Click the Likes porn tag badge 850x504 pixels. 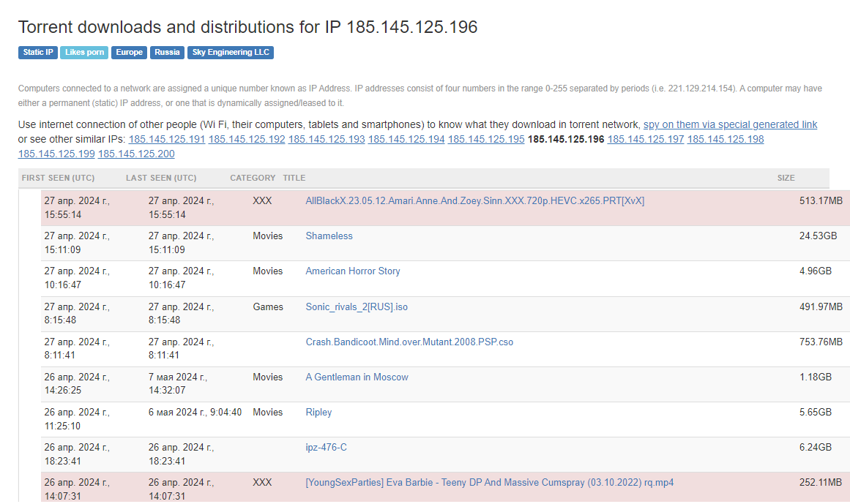(x=84, y=53)
